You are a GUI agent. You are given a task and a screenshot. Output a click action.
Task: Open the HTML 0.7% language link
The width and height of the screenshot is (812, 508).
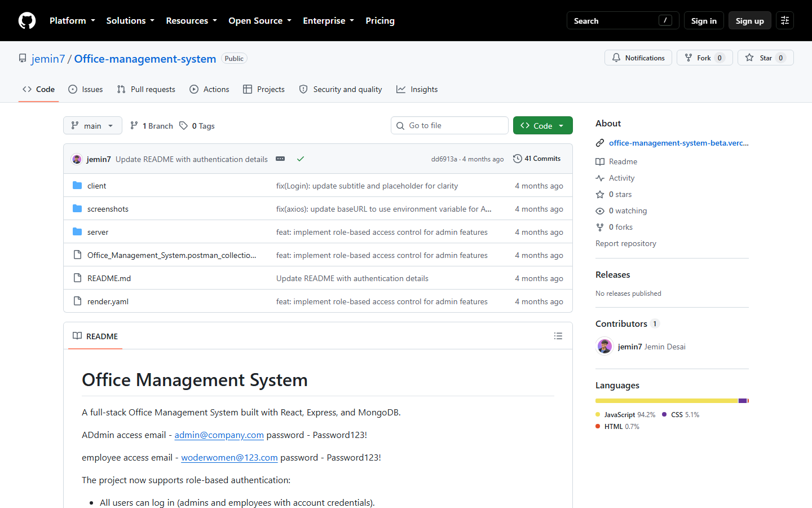[617, 426]
